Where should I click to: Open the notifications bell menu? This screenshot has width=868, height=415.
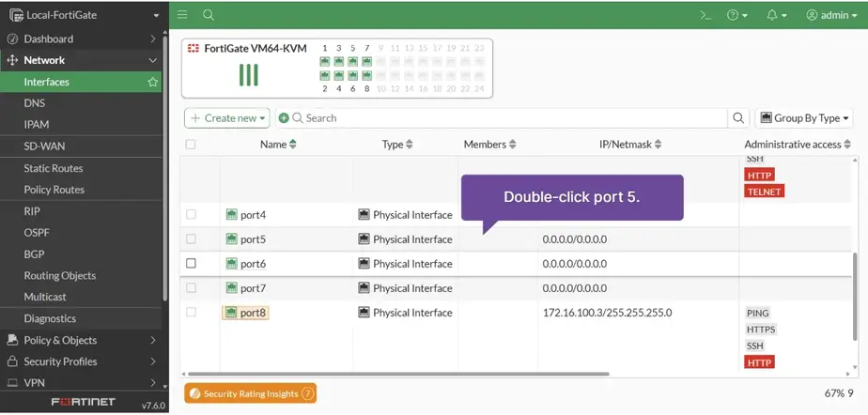coord(777,16)
